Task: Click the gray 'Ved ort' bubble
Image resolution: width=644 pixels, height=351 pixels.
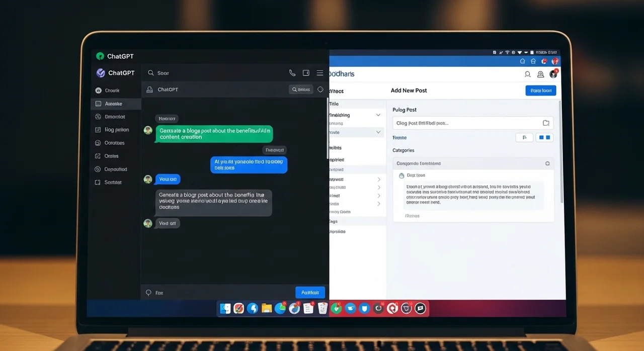Action: click(x=167, y=223)
